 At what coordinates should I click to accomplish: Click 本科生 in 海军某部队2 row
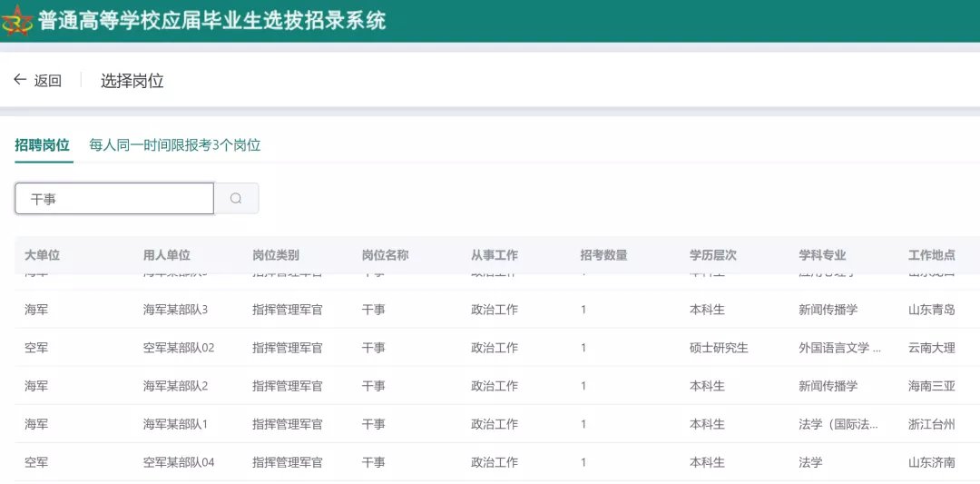(x=707, y=386)
